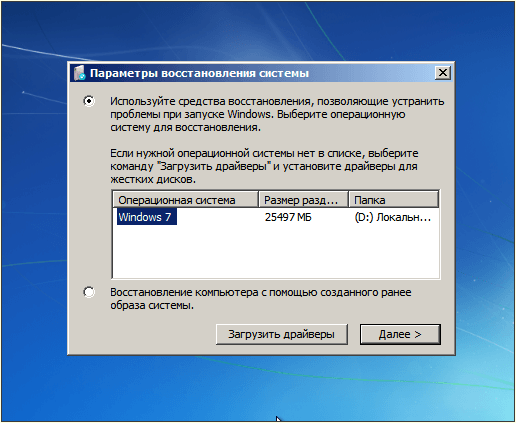Click divider between Размер and Папка headers
The width and height of the screenshot is (516, 423).
[x=348, y=200]
